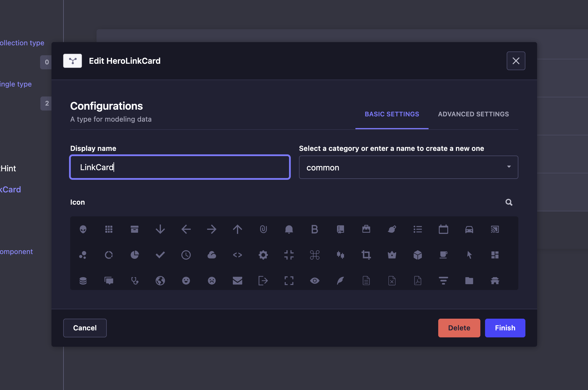Choose the bold B icon

tap(315, 229)
